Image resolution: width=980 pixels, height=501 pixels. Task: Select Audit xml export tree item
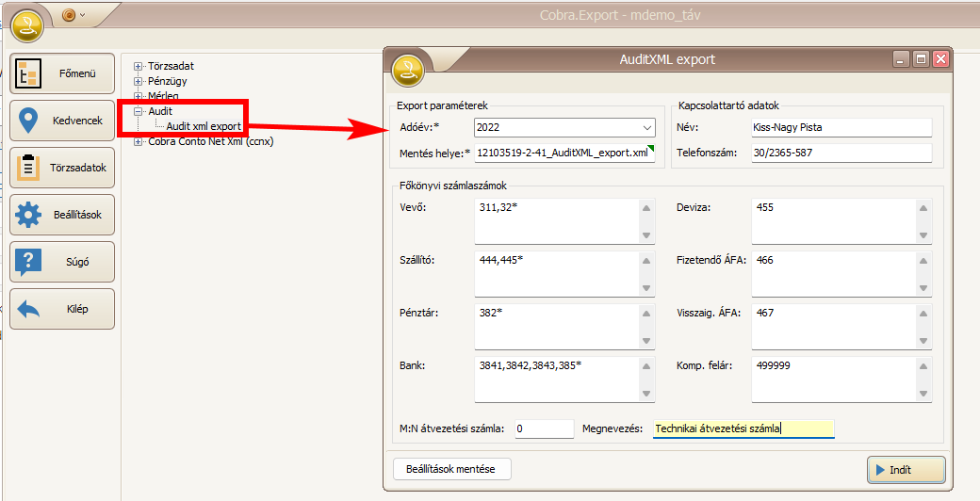click(204, 126)
